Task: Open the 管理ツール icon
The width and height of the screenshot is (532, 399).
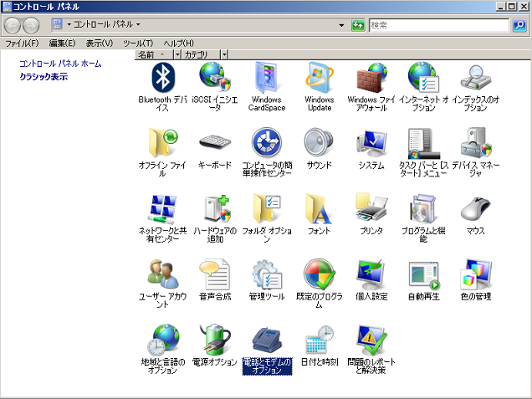Action: point(267,274)
